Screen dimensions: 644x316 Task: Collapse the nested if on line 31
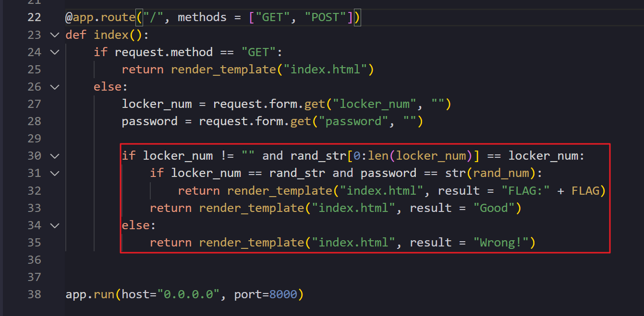(54, 173)
